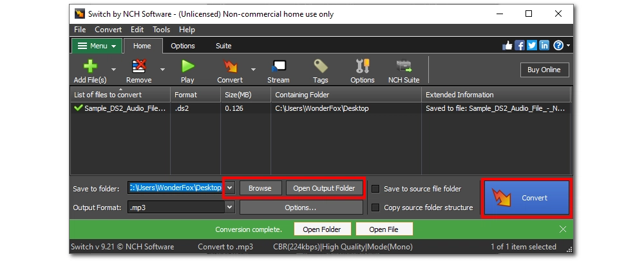
Task: Click the Browse button
Action: 260,188
